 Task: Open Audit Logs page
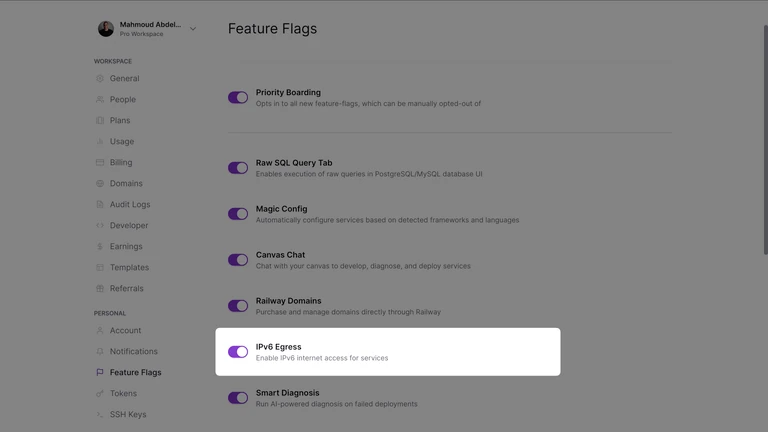pos(130,205)
